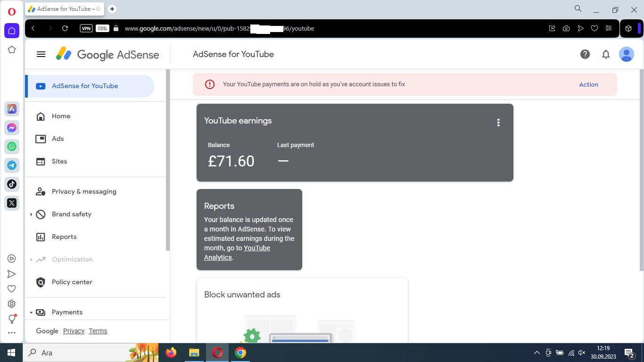Click the Google AdSense logo
The height and width of the screenshot is (362, 644).
107,54
